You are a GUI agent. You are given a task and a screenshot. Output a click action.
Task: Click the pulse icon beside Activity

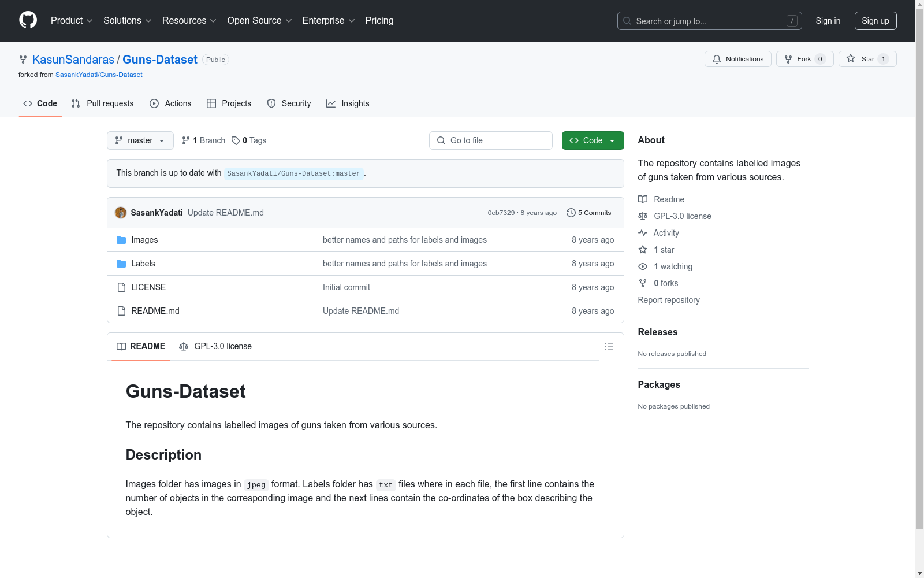tap(643, 233)
